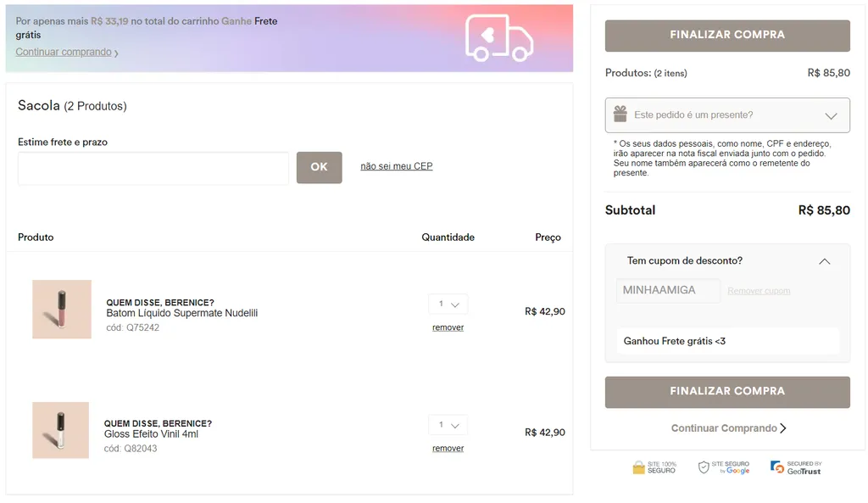Viewport: 868px width, 503px height.
Task: Remove the Batom Líquido Supermate Nudelili item
Action: 448,327
